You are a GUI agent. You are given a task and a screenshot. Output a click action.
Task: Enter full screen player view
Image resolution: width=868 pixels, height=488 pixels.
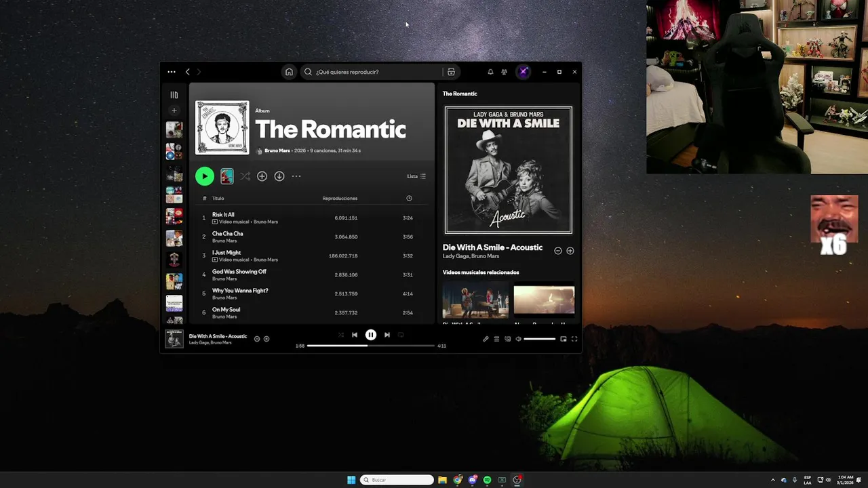(x=574, y=339)
